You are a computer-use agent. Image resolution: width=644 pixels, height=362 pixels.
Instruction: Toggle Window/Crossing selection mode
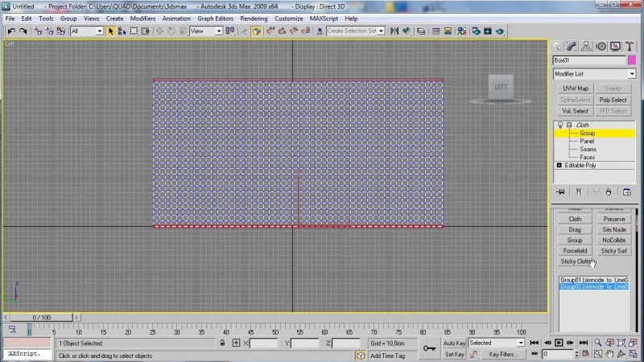coord(146,31)
